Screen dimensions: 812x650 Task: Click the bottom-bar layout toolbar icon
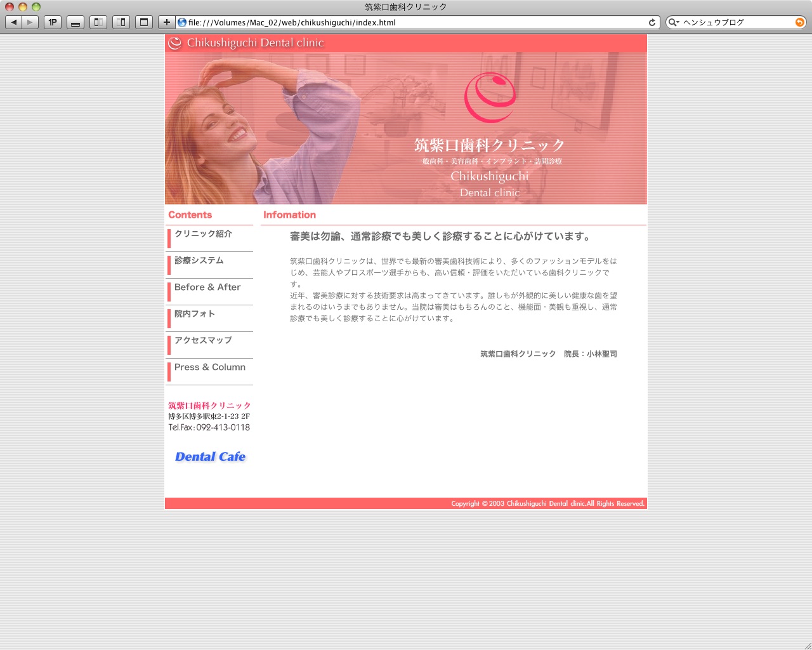click(x=75, y=22)
